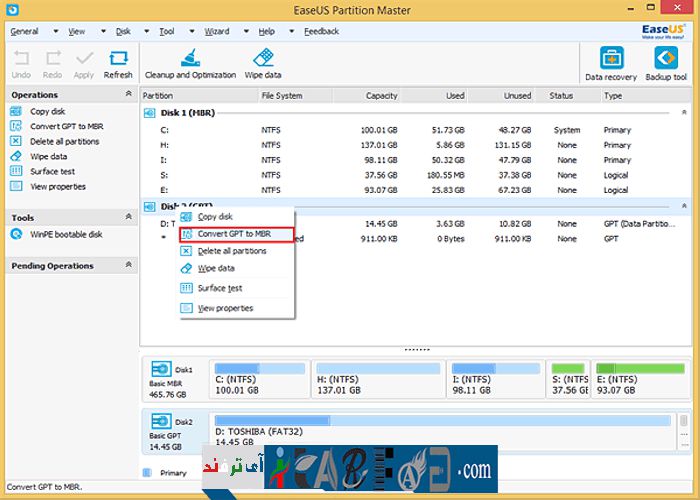Select Surface test in Operations sidebar
700x500 pixels.
(x=52, y=171)
